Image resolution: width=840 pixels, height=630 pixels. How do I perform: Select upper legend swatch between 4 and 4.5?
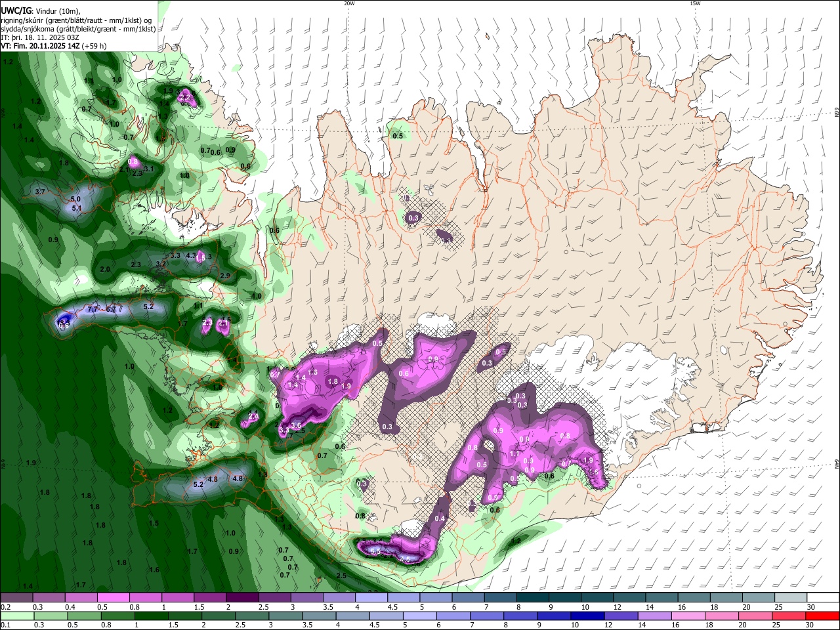click(x=371, y=598)
